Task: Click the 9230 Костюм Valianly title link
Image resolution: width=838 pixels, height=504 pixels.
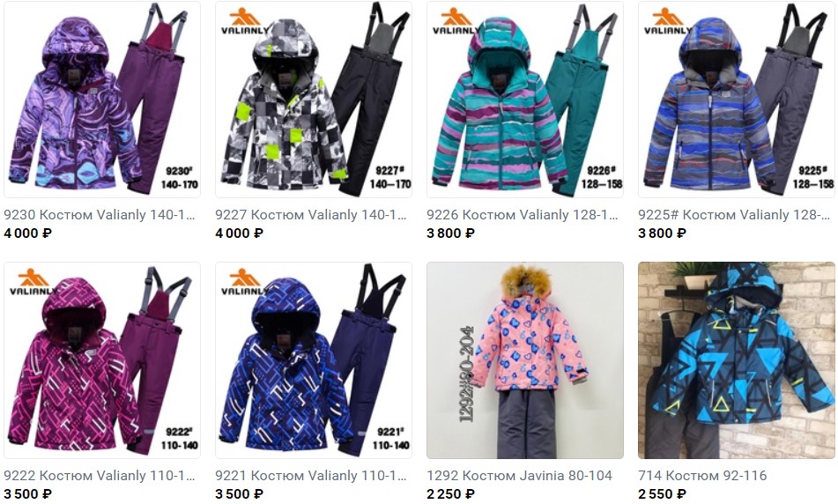Action: point(100,215)
